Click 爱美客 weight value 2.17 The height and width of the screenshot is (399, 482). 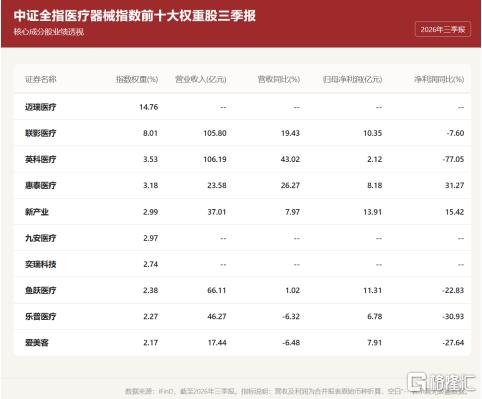[150, 343]
